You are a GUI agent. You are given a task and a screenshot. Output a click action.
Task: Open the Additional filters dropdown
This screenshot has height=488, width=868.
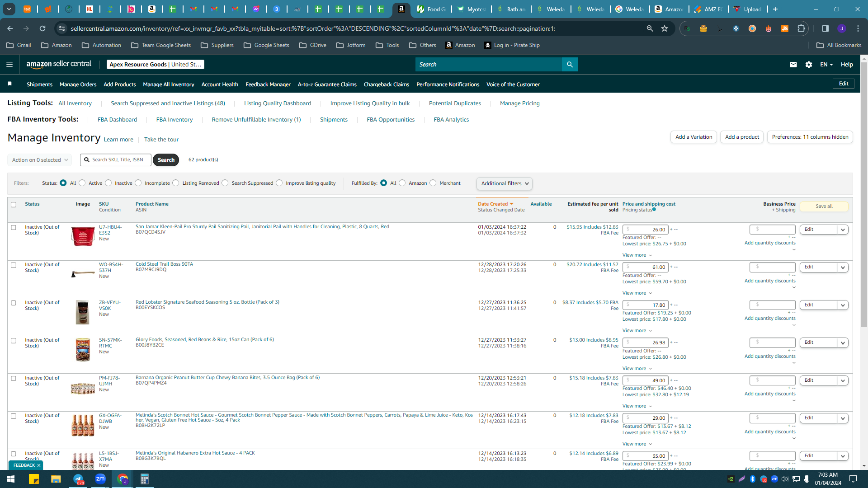[504, 183]
